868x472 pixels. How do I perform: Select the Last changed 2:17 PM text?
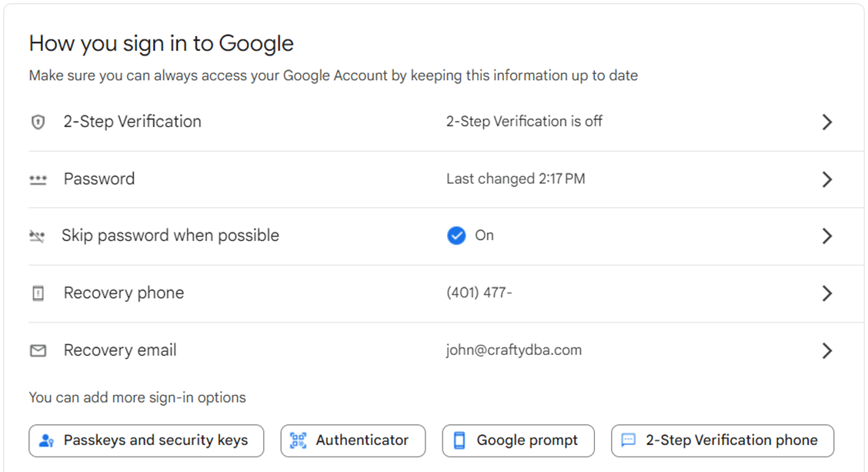pos(516,179)
